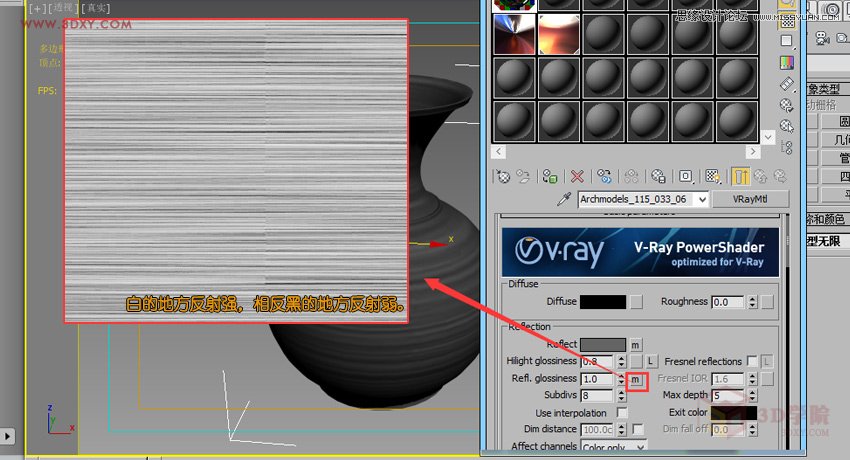Viewport: 850px width, 460px height.
Task: Click Assign Material to Selection icon
Action: (x=550, y=177)
